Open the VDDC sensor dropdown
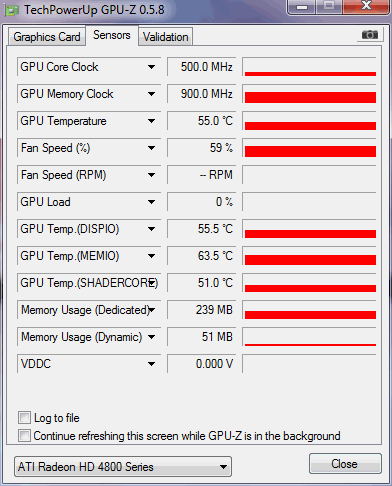The height and width of the screenshot is (486, 392). pyautogui.click(x=151, y=364)
